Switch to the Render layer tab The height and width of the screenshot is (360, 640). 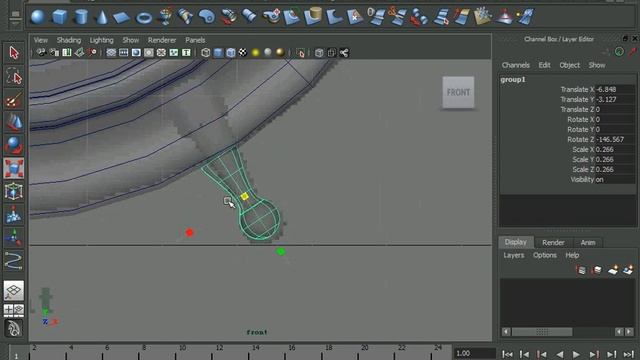click(553, 242)
